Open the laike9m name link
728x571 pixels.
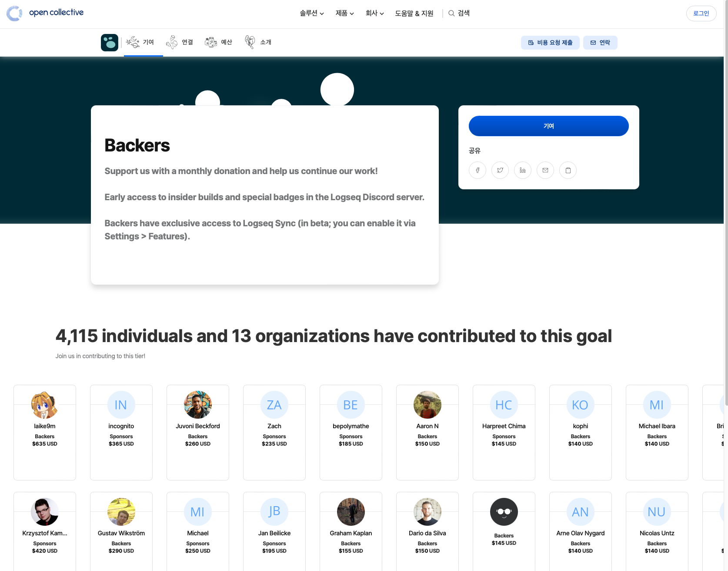pyautogui.click(x=45, y=426)
